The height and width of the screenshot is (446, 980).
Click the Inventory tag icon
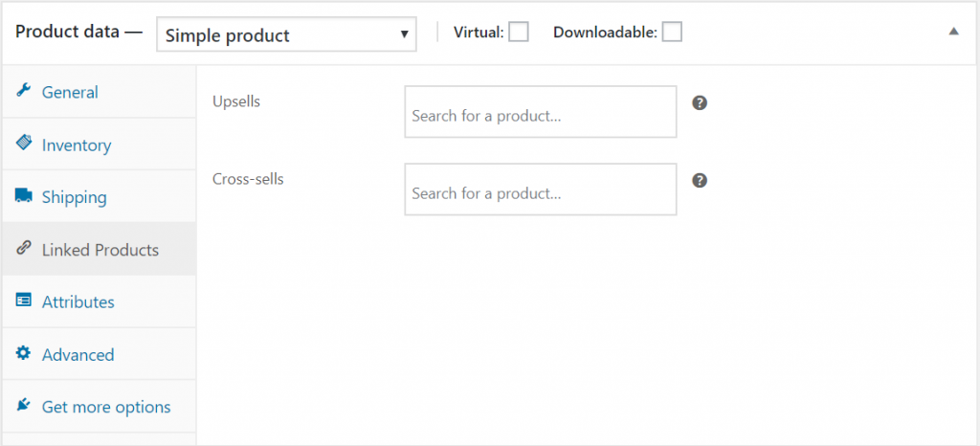[x=23, y=144]
